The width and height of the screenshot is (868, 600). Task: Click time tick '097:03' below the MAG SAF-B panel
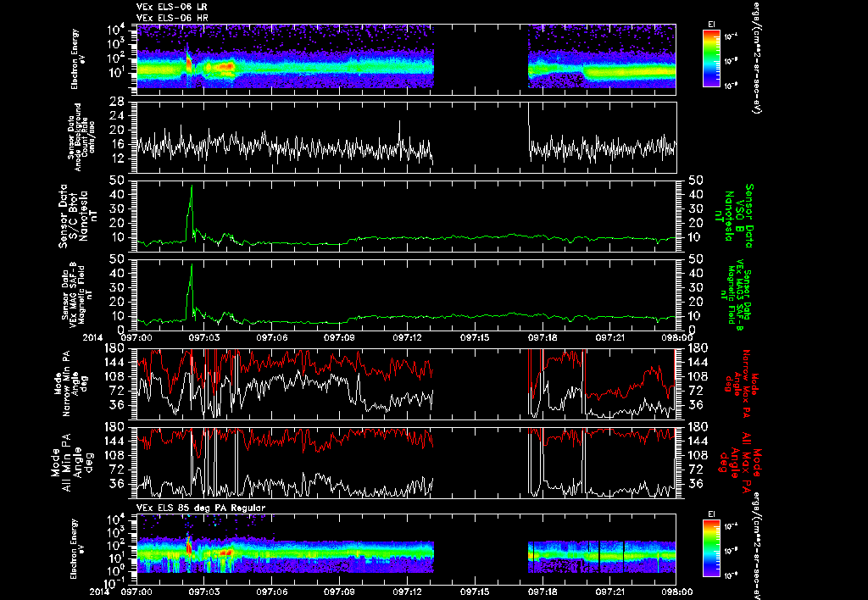[204, 337]
